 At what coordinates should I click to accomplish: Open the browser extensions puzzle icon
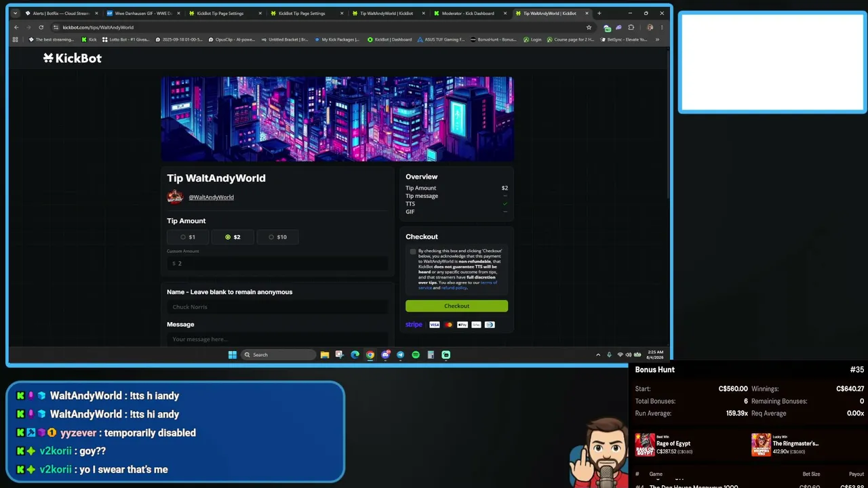coord(631,27)
